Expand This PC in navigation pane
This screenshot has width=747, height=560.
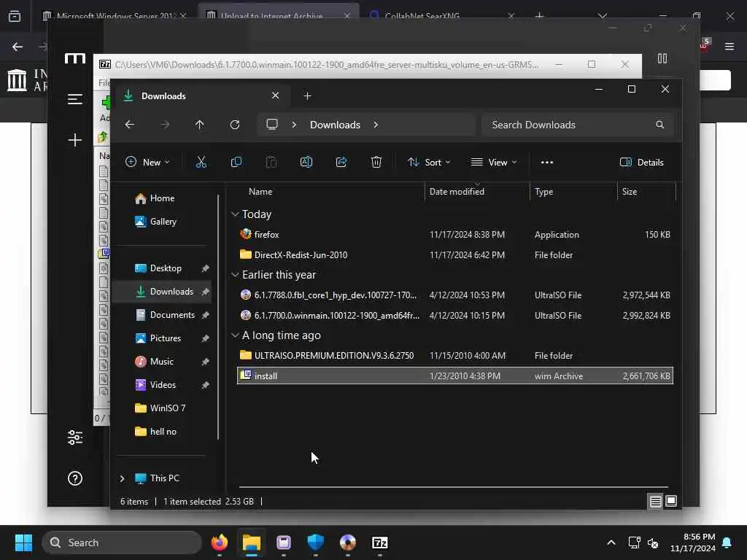click(x=122, y=478)
